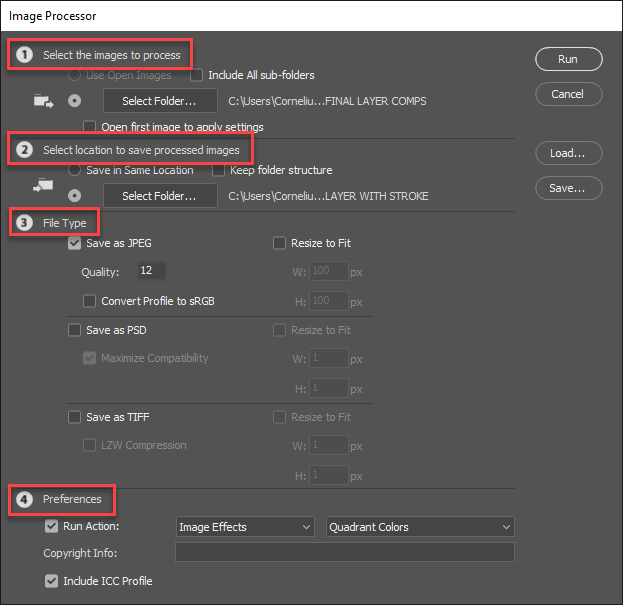The height and width of the screenshot is (605, 623).
Task: Click the source folder icon in section 1
Action: coord(43,101)
